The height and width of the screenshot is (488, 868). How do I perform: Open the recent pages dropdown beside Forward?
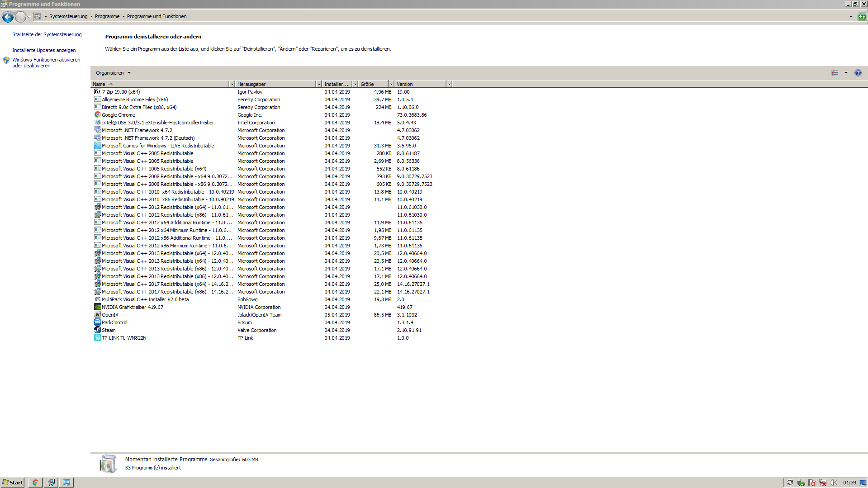tap(29, 17)
